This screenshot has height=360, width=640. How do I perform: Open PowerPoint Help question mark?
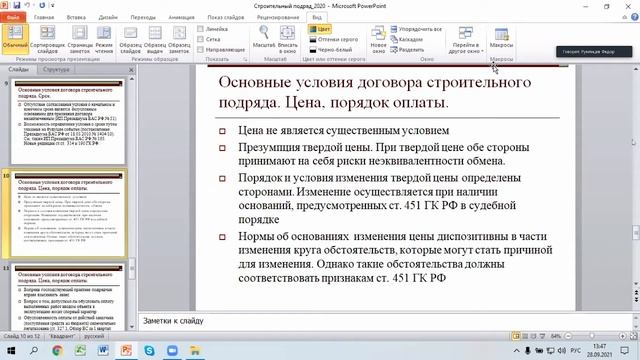[x=635, y=17]
